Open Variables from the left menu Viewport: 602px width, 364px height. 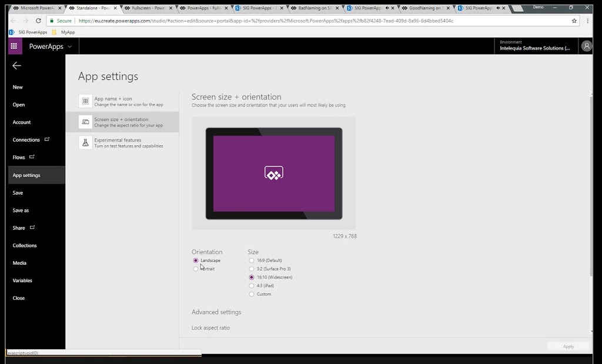(22, 280)
